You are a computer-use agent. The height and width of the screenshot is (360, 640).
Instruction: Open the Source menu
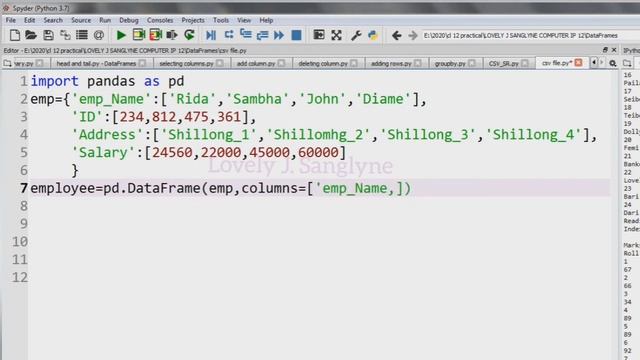click(x=81, y=20)
